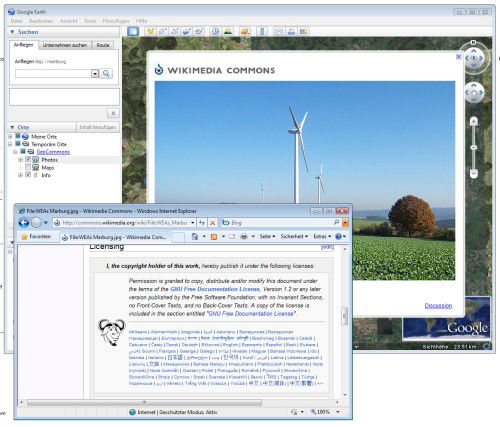Expand the Photos tree node

[21, 160]
